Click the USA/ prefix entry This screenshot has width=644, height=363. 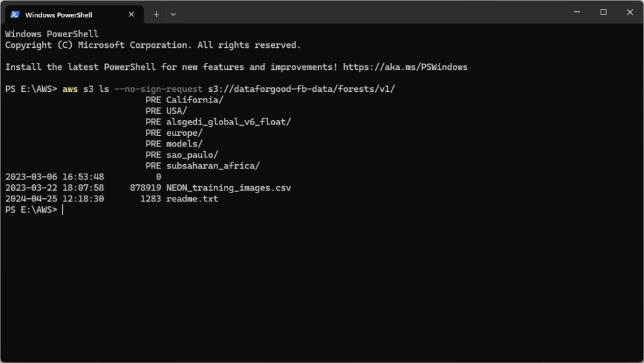[177, 111]
